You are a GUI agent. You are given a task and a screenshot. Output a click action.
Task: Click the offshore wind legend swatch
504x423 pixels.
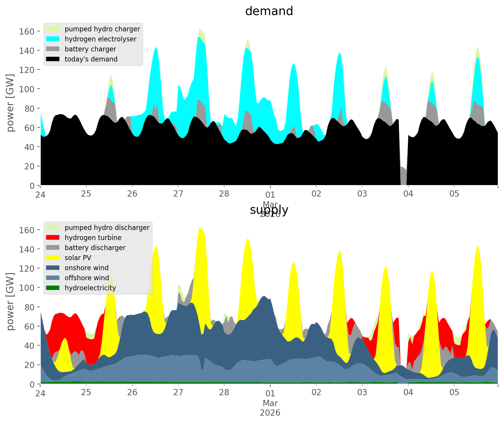(x=53, y=278)
